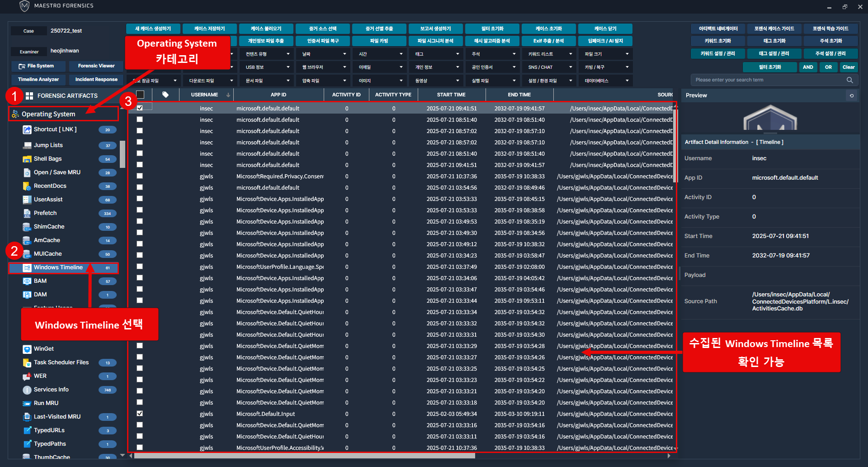Click the search term input field
The height and width of the screenshot is (467, 868).
[x=769, y=80]
